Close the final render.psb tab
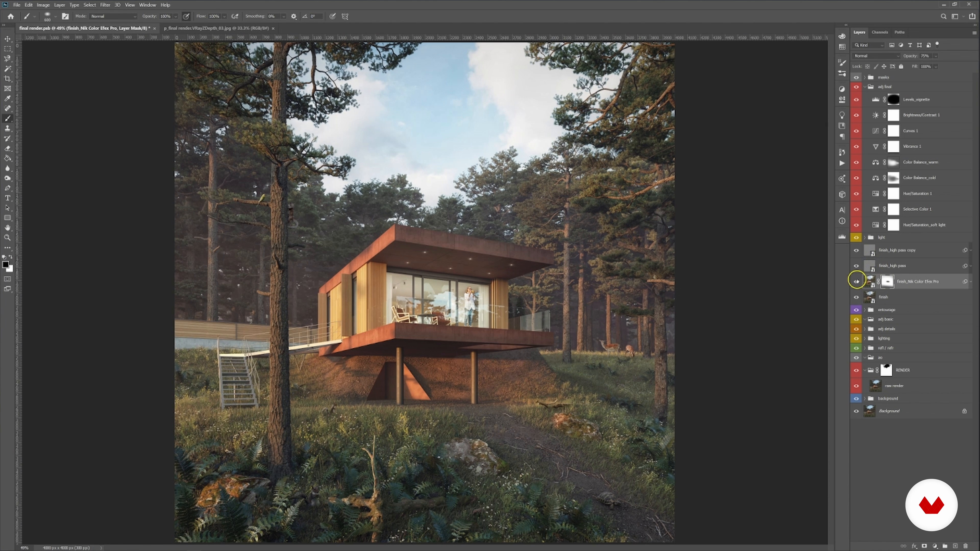This screenshot has height=551, width=980. (154, 29)
